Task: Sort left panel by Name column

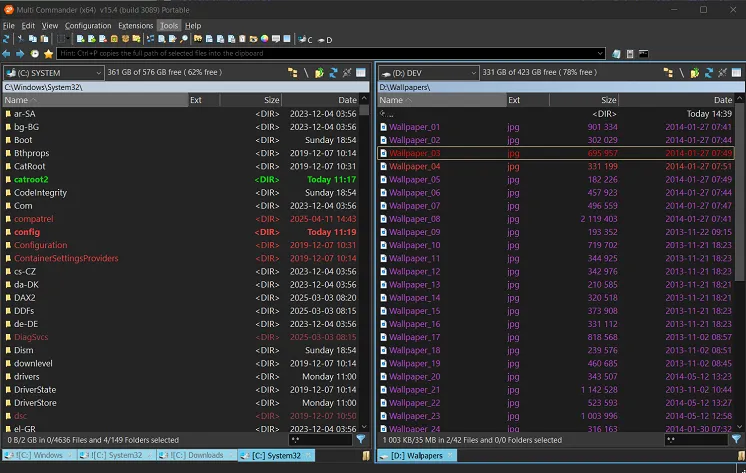Action: coord(95,100)
